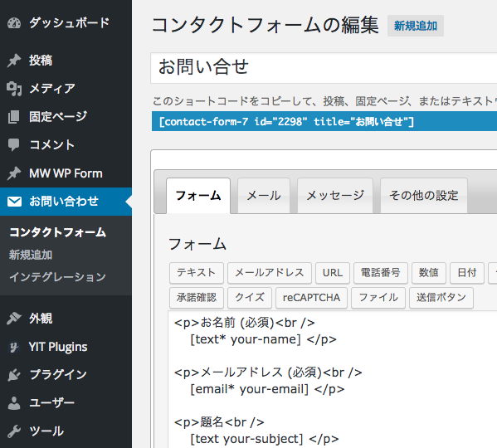The image size is (497, 448).
Task: Click the MW WP Form pin icon
Action: click(14, 173)
